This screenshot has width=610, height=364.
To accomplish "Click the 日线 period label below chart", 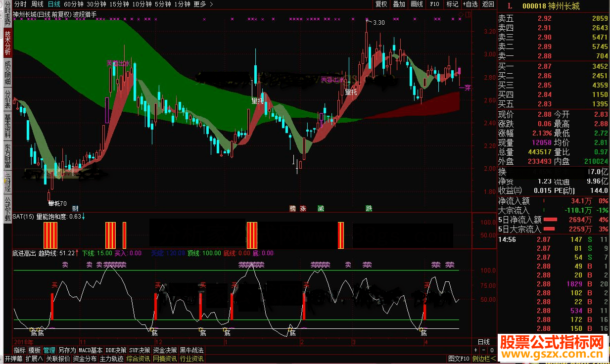I will coord(483,342).
